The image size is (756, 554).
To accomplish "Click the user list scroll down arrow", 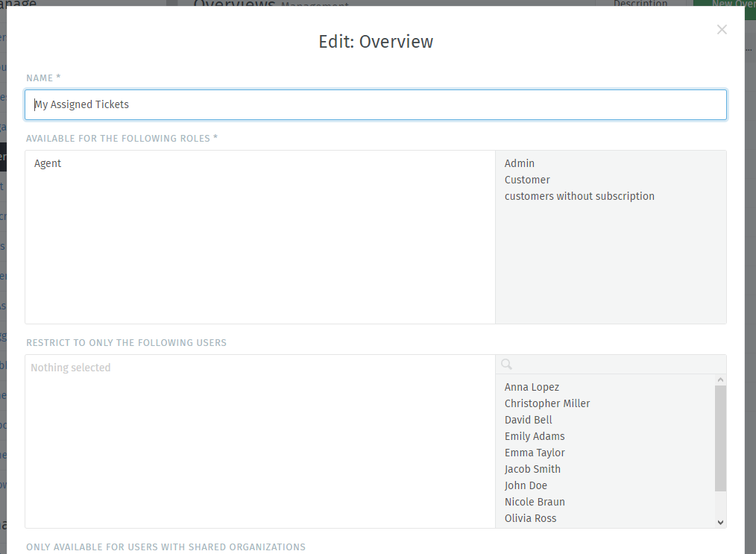I will (x=720, y=523).
